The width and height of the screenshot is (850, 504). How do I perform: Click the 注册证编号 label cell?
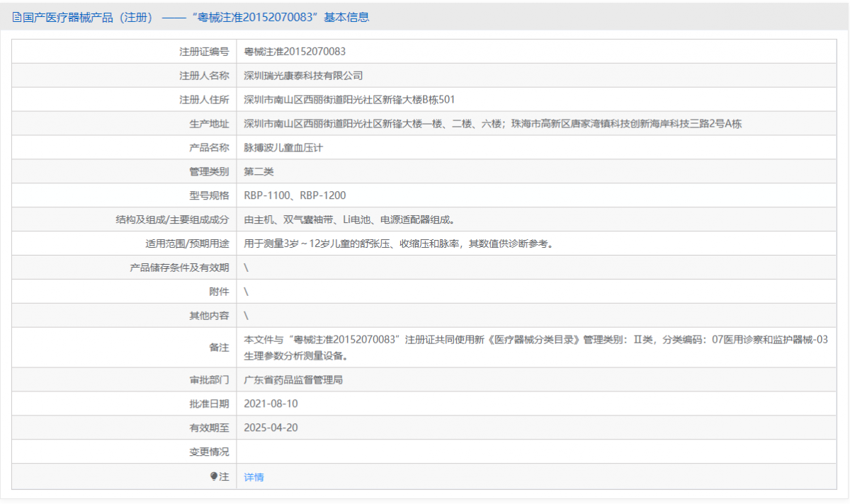coord(205,52)
